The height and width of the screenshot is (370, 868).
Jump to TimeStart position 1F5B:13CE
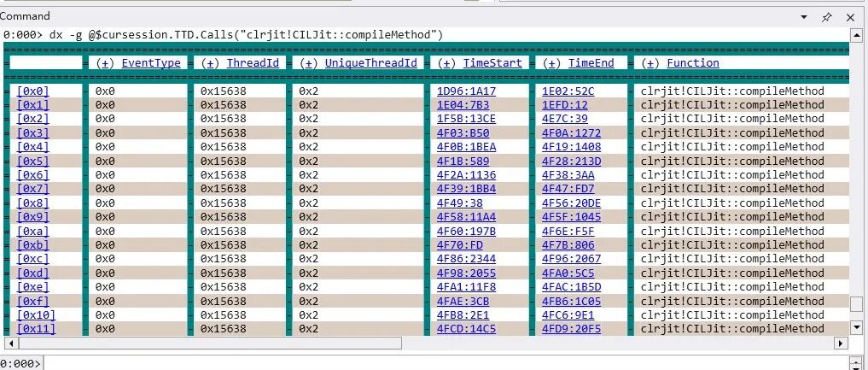[x=467, y=119]
